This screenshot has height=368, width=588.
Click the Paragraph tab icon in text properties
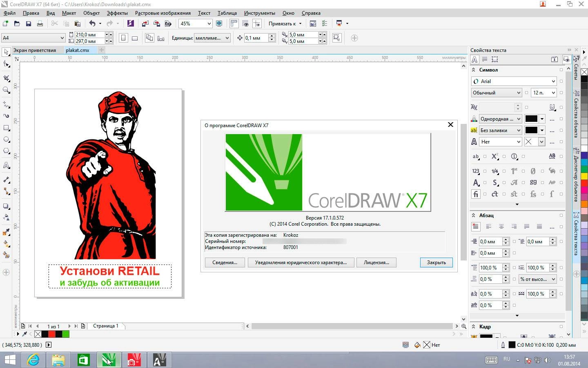pos(485,59)
